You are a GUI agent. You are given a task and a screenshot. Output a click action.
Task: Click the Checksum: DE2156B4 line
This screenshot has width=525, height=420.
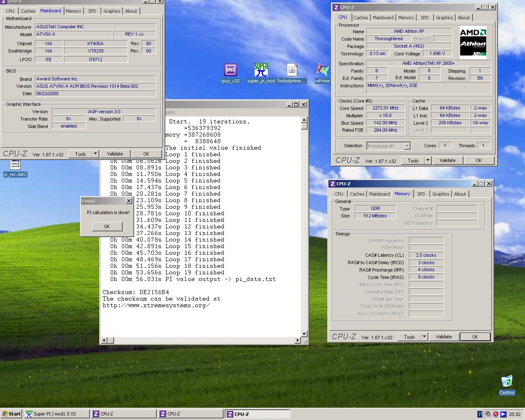pos(136,292)
